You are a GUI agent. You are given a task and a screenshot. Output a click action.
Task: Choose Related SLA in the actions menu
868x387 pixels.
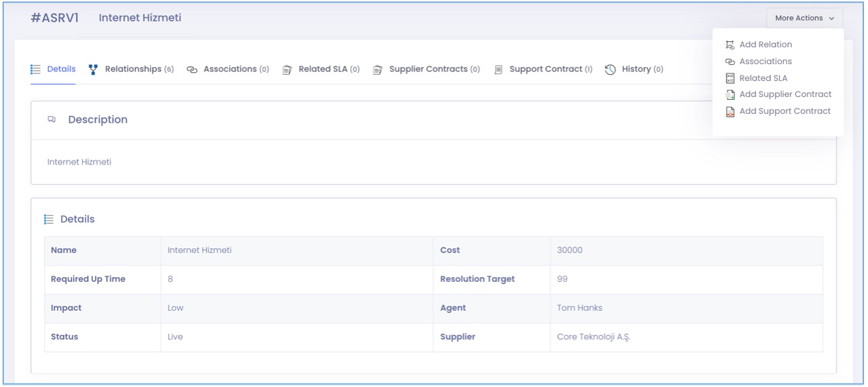click(763, 78)
